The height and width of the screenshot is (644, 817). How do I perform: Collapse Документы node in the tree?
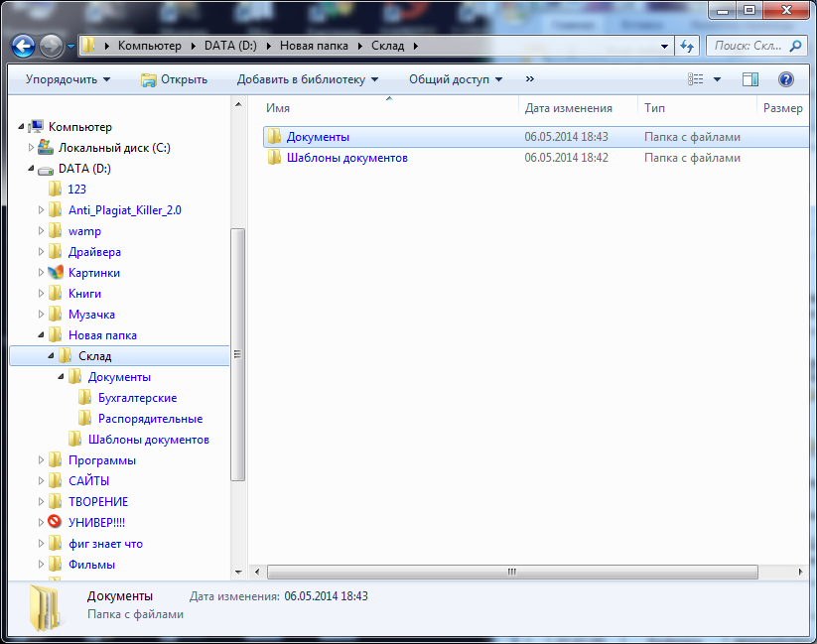[61, 377]
